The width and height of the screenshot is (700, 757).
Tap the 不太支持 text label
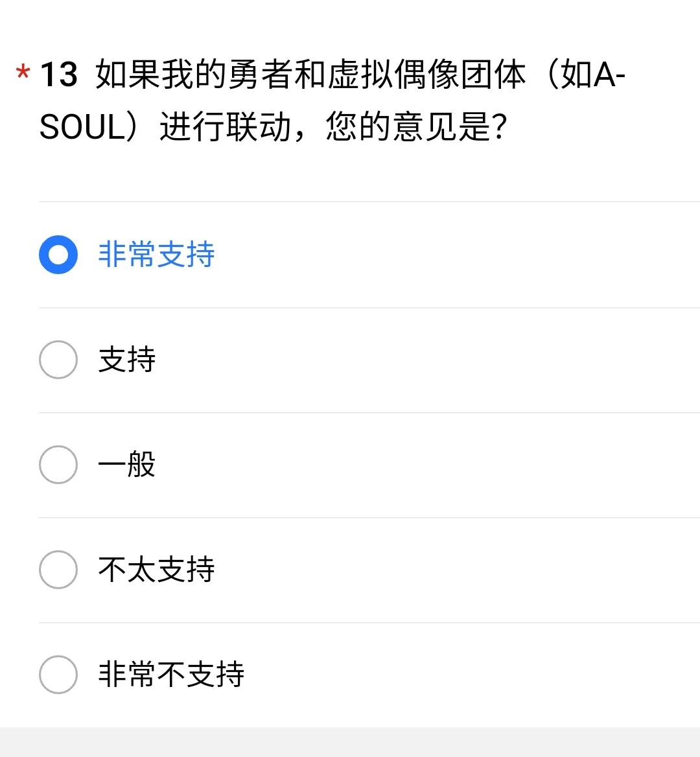tap(156, 570)
